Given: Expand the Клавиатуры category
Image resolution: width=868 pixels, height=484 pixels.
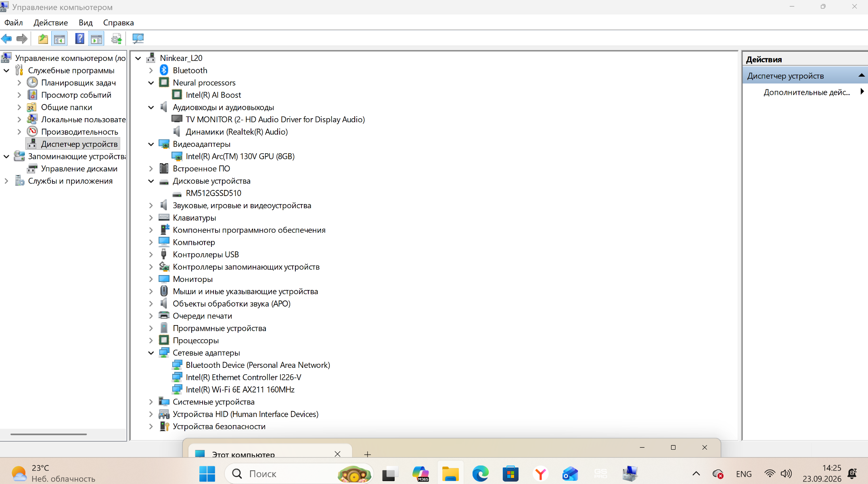Looking at the screenshot, I should click(151, 218).
